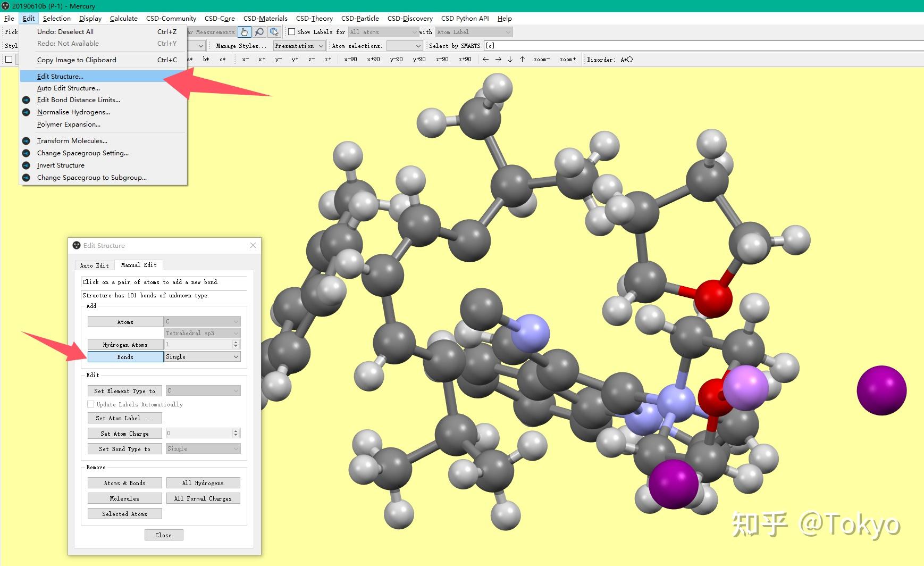
Task: Expand the Presentation style dropdown
Action: tap(299, 46)
